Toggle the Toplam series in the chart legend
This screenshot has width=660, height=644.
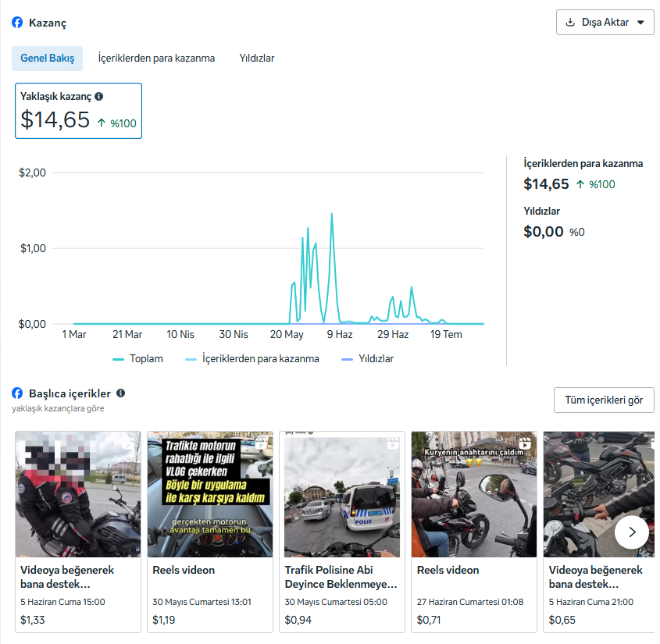click(138, 359)
